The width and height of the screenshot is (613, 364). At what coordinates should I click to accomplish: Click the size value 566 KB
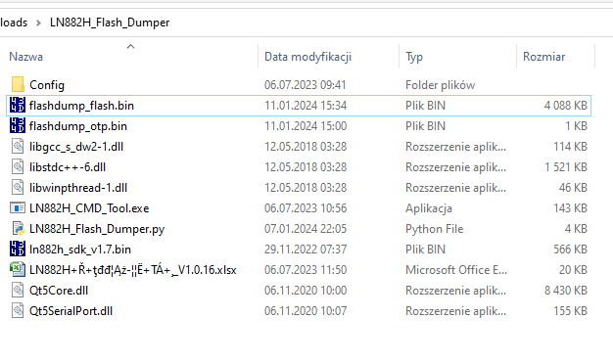click(570, 250)
